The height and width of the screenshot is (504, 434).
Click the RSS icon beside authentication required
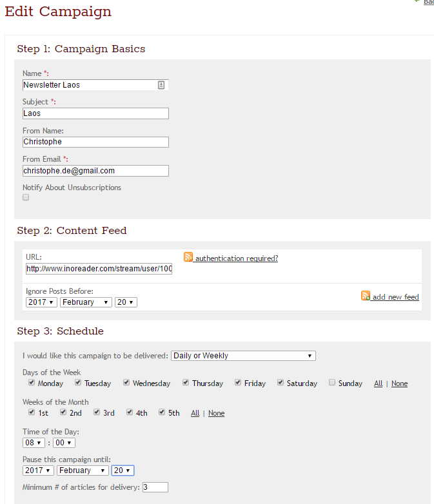coord(188,257)
